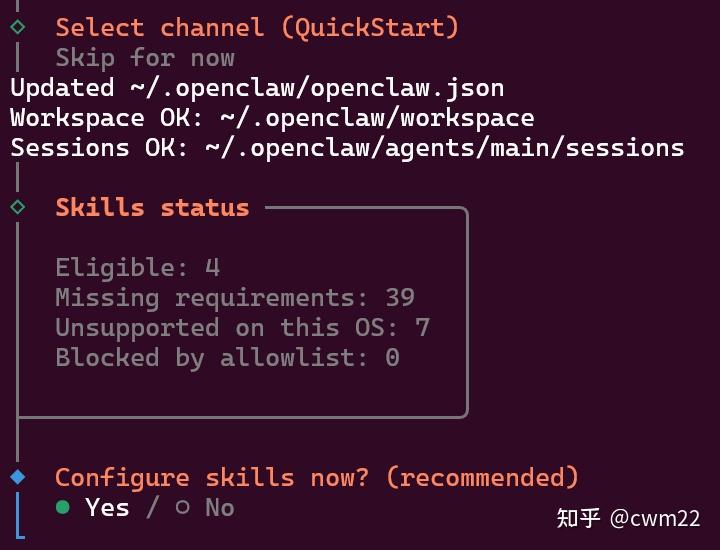720x550 pixels.
Task: Choose the No radio option
Action: click(x=219, y=508)
